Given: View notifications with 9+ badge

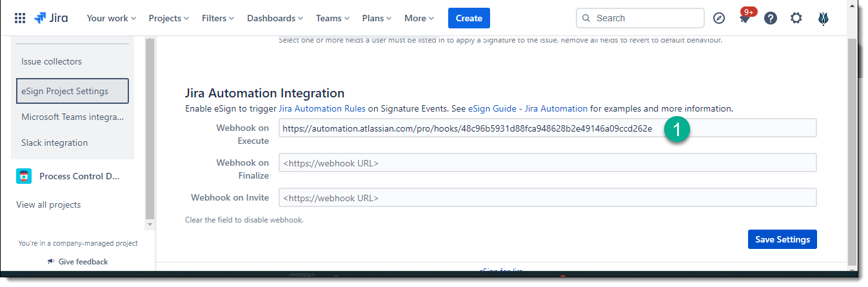Looking at the screenshot, I should [745, 18].
